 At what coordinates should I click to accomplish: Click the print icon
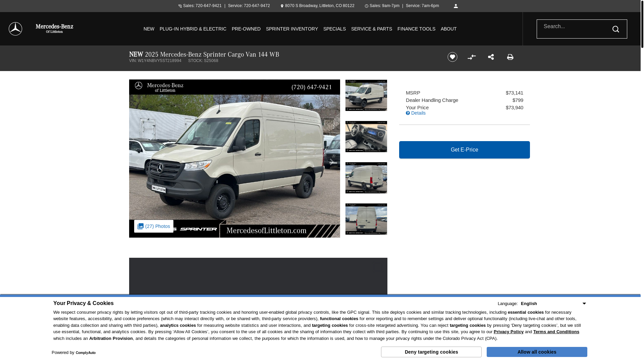(510, 57)
